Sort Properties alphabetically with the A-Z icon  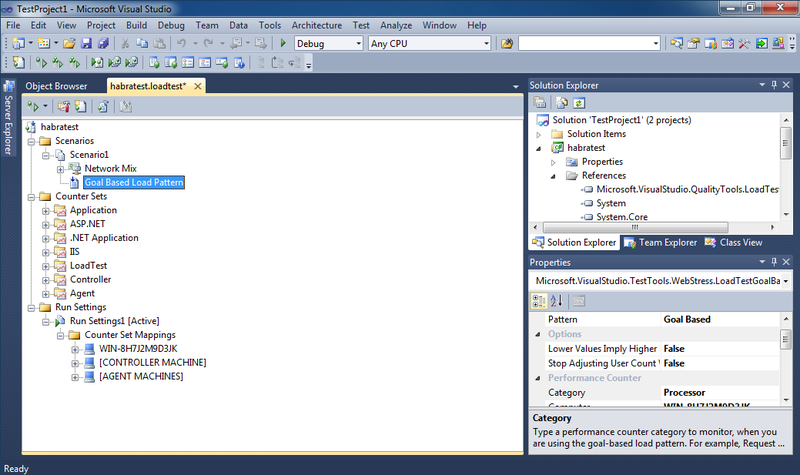pyautogui.click(x=557, y=301)
